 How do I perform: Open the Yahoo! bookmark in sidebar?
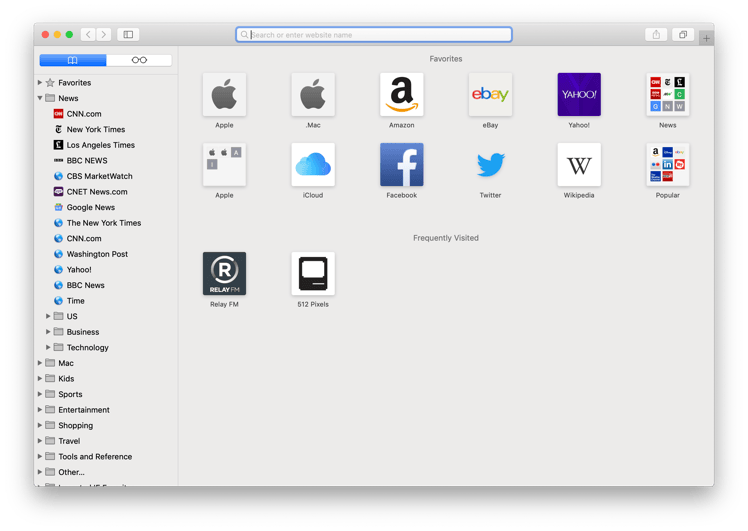(x=73, y=270)
